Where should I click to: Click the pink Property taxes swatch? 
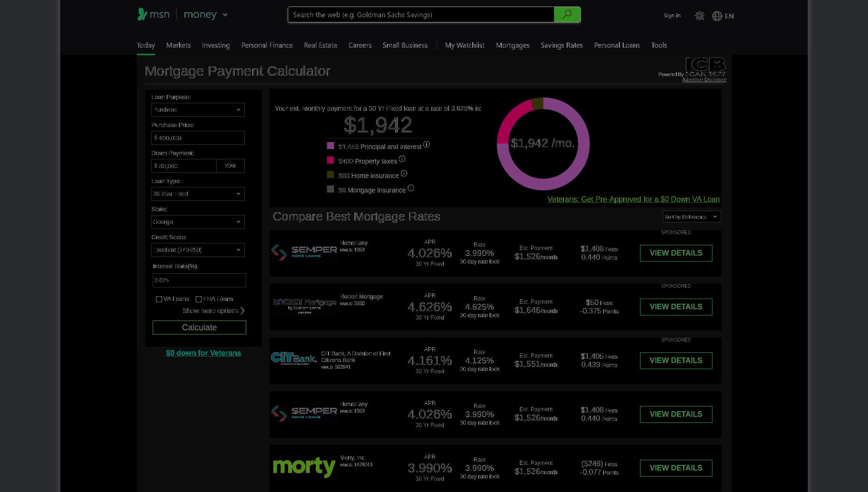[331, 160]
